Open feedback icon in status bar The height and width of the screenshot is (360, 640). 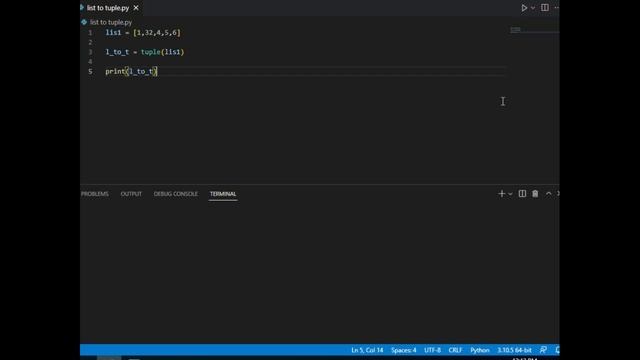(543, 350)
